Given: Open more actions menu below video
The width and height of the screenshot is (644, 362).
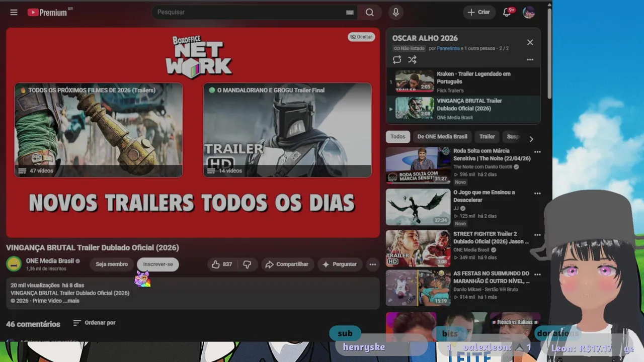Looking at the screenshot, I should (373, 264).
